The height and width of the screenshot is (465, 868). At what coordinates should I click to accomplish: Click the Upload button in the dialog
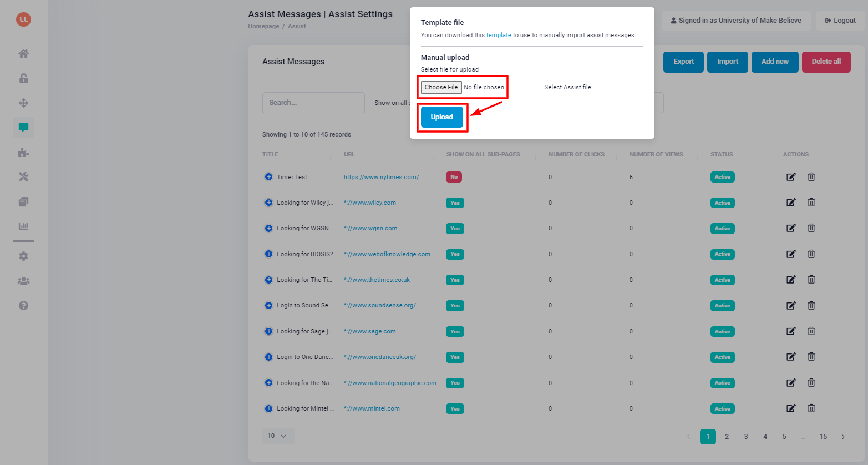tap(441, 117)
